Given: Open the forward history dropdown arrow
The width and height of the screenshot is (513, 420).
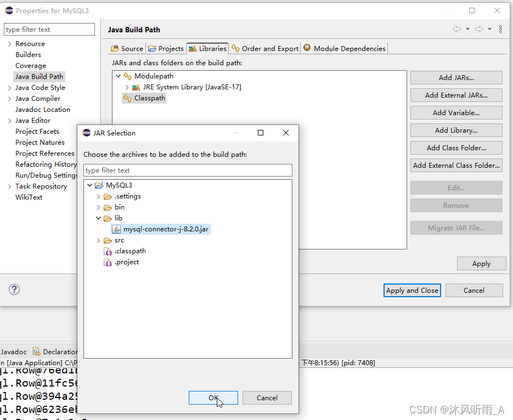Looking at the screenshot, I should (x=490, y=30).
